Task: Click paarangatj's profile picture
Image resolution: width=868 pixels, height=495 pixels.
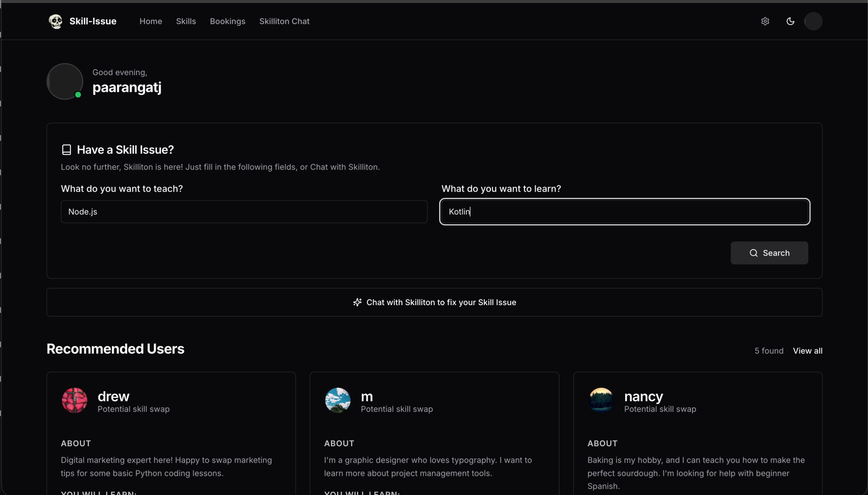Action: (x=65, y=81)
